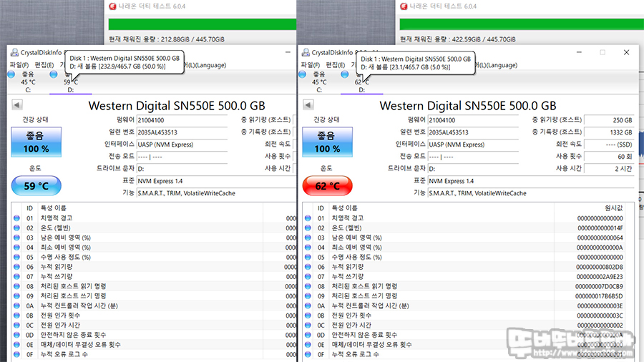This screenshot has width=644, height=362.
Task: Click standard field NVM Express 1.4 in right window
Action: [531, 181]
